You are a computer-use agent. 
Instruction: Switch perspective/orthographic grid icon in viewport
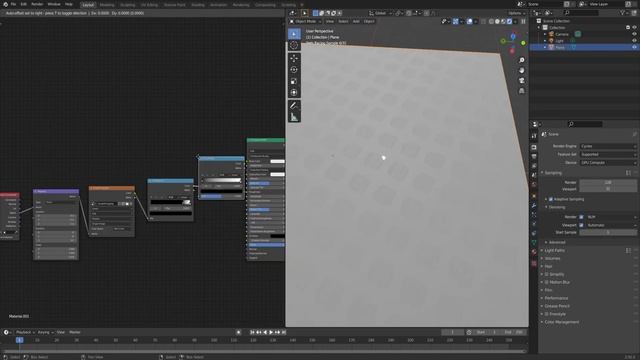pos(522,91)
